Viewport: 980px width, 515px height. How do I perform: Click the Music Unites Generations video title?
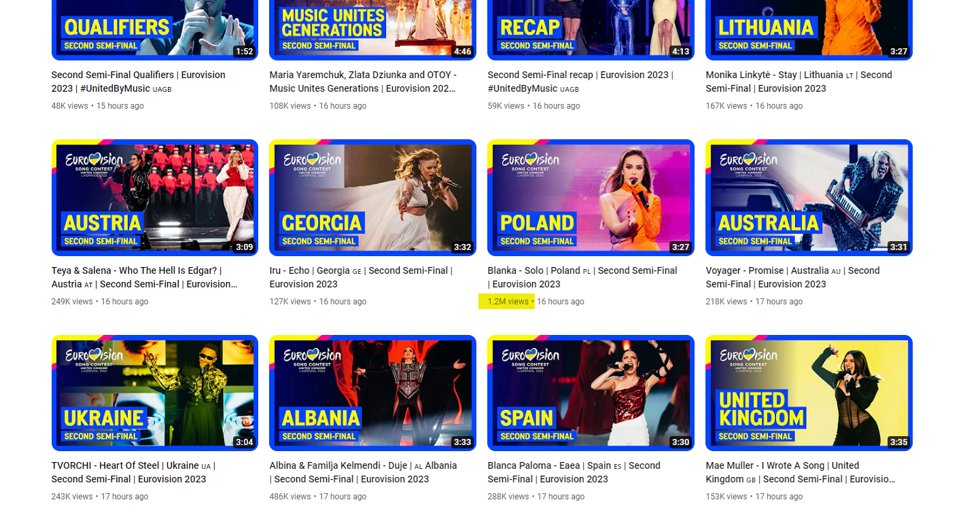[363, 82]
